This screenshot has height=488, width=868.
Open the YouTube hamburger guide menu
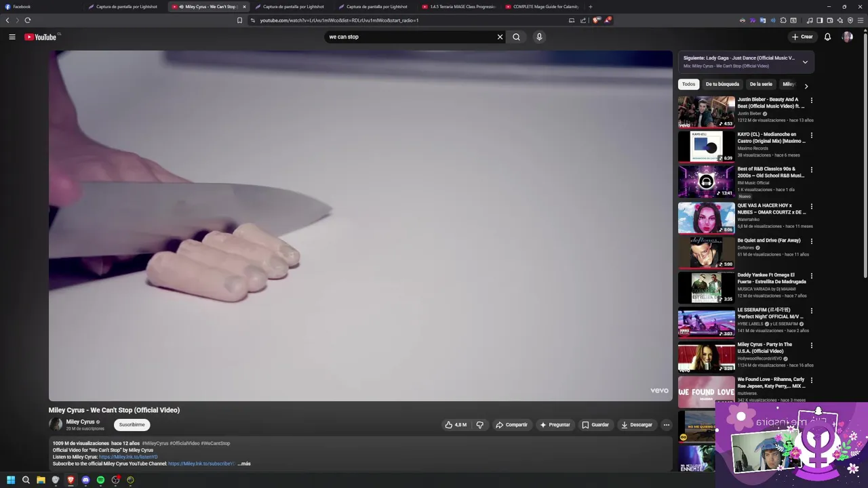12,37
